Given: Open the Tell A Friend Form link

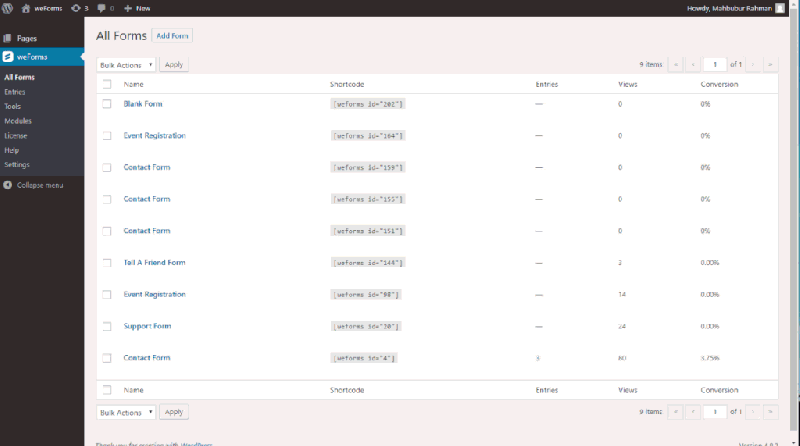Looking at the screenshot, I should click(x=155, y=262).
